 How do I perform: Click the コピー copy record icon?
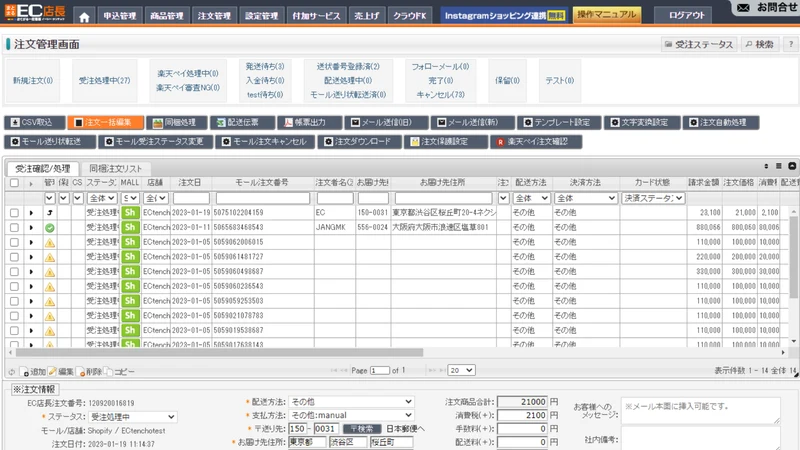click(x=108, y=371)
